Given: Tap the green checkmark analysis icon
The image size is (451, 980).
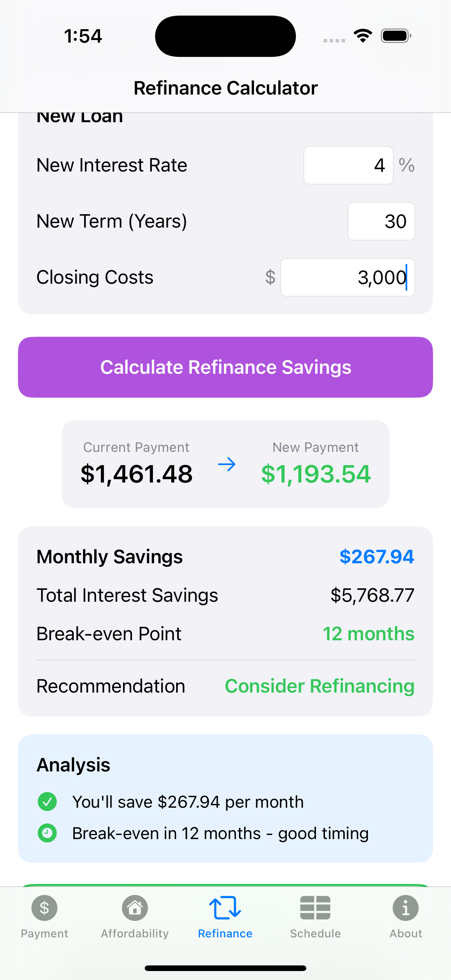Looking at the screenshot, I should click(x=47, y=802).
